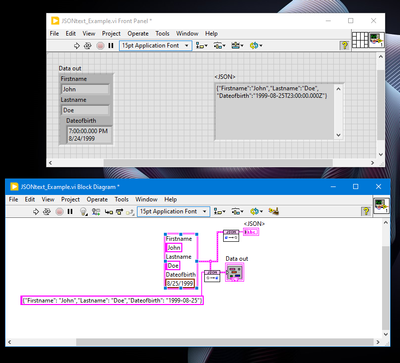Toggle Retain Wire Values button
Viewport: 400px width, 363px height.
[x=96, y=212]
